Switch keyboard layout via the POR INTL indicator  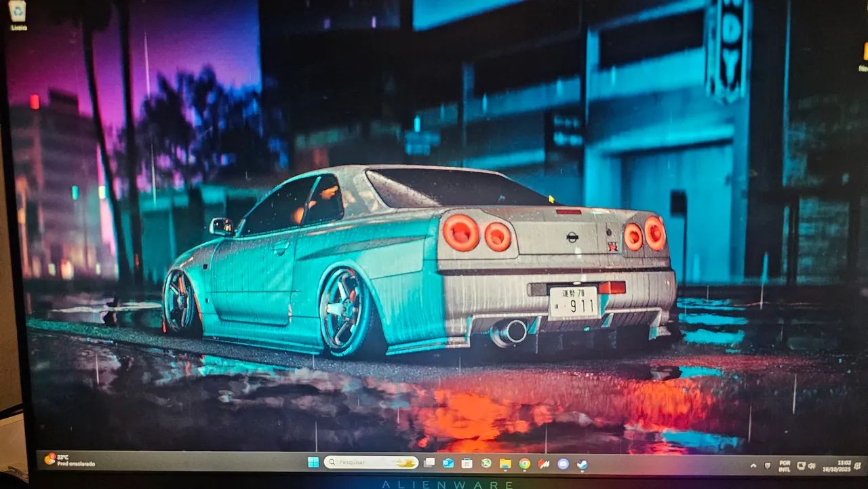[785, 466]
